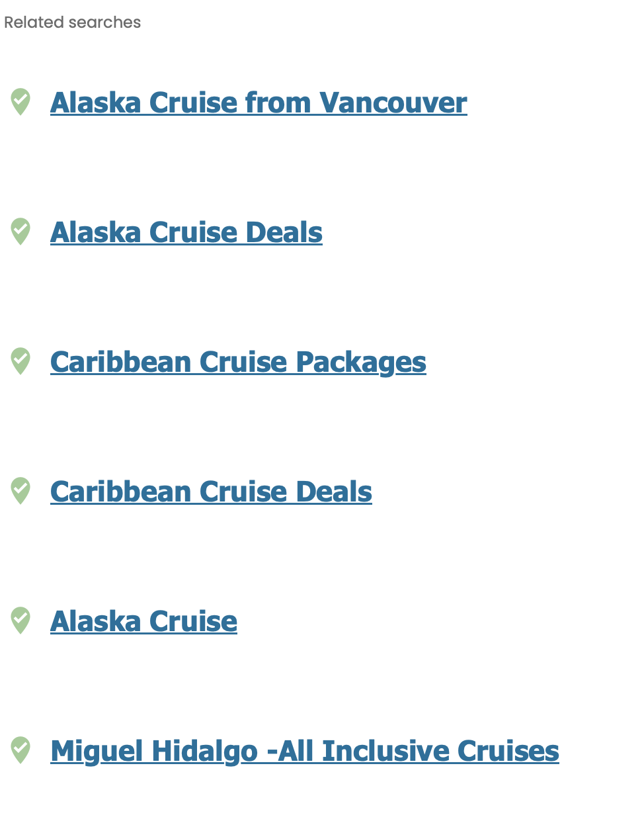Click the pin icon beside Miguel Hidalgo cruises

pyautogui.click(x=20, y=750)
